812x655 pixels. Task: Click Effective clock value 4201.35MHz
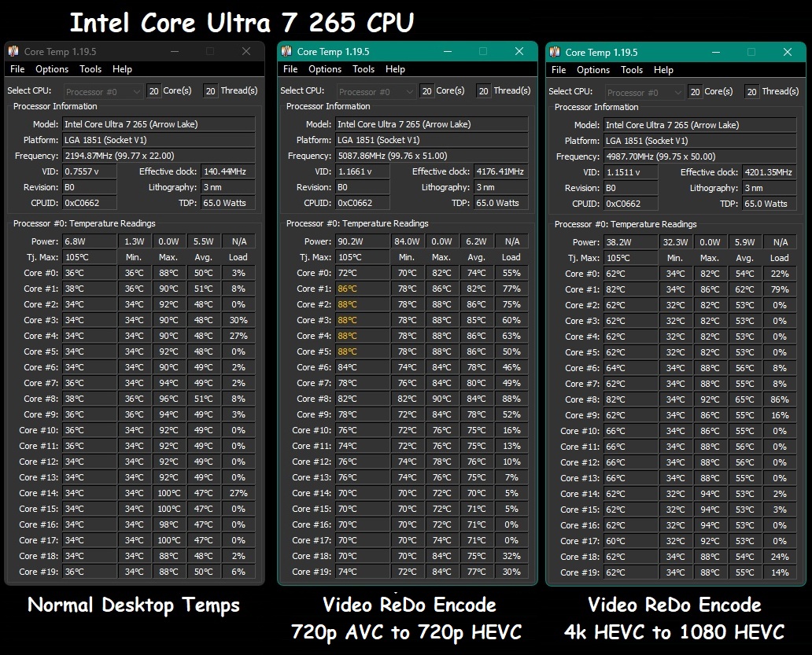pos(769,172)
